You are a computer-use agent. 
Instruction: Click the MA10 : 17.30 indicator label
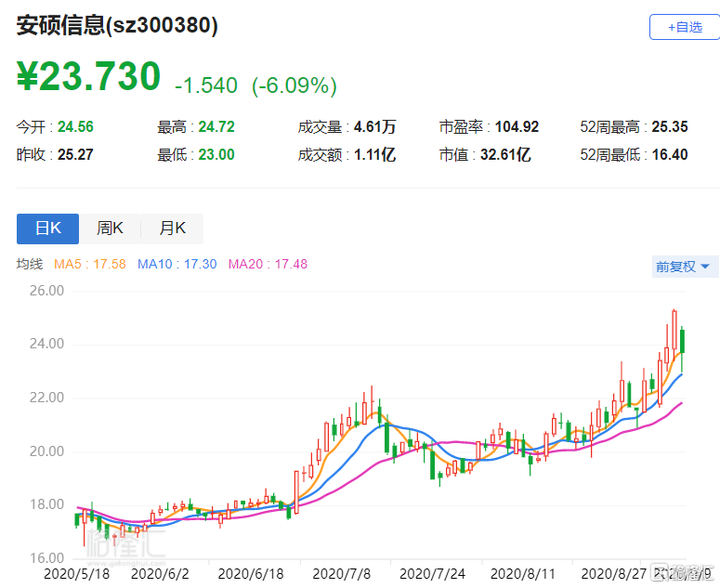point(177,265)
